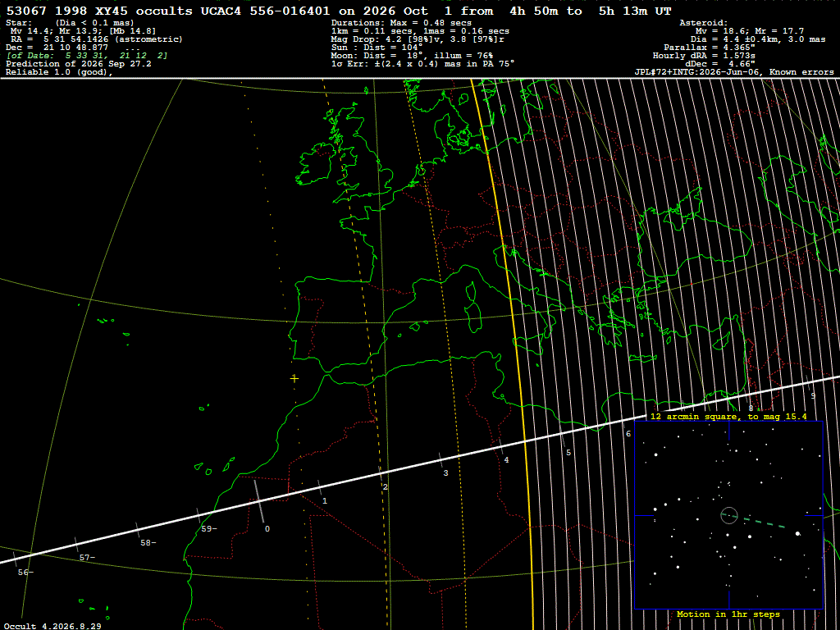Image resolution: width=840 pixels, height=630 pixels.
Task: Click the yellow plus marker near Portugal
Action: coord(294,378)
